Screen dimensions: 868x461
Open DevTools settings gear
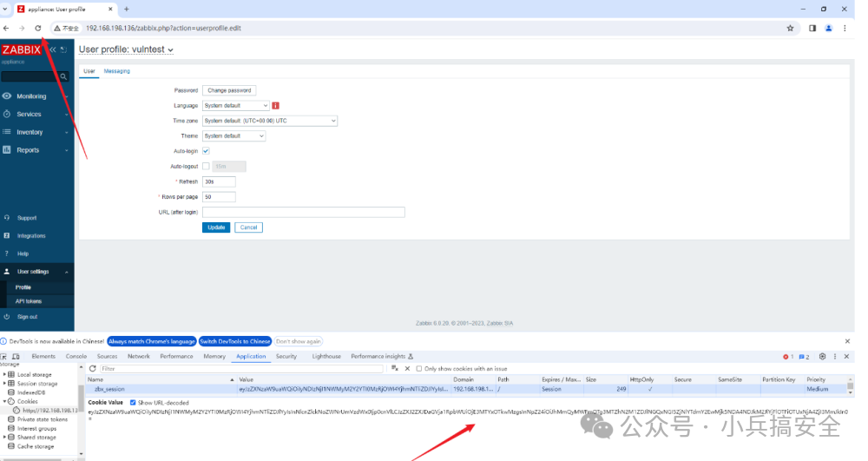[822, 357]
